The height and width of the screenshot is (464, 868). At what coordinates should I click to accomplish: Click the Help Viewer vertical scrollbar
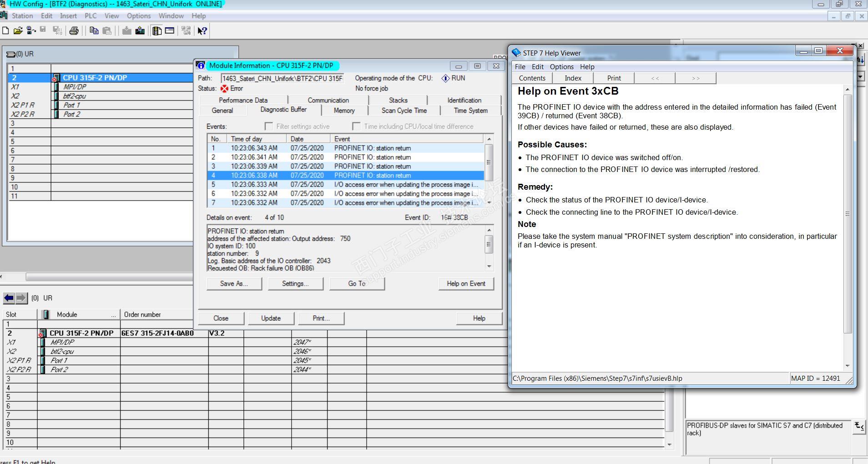pyautogui.click(x=848, y=227)
